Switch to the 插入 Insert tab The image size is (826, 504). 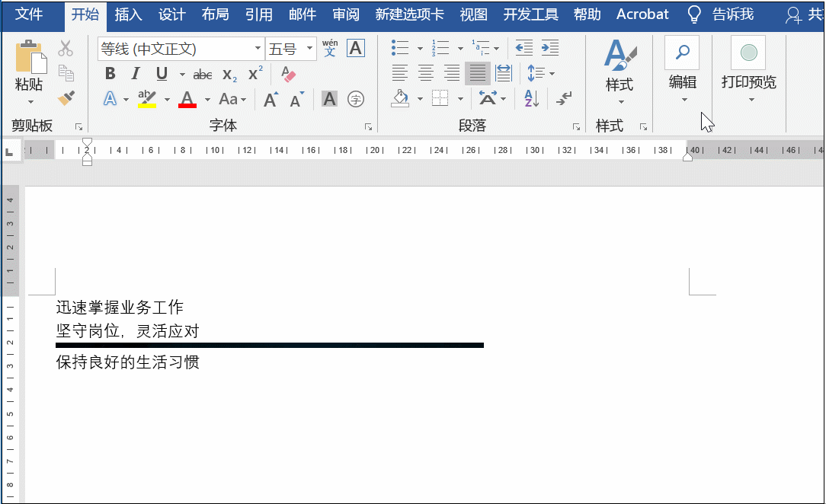point(129,14)
